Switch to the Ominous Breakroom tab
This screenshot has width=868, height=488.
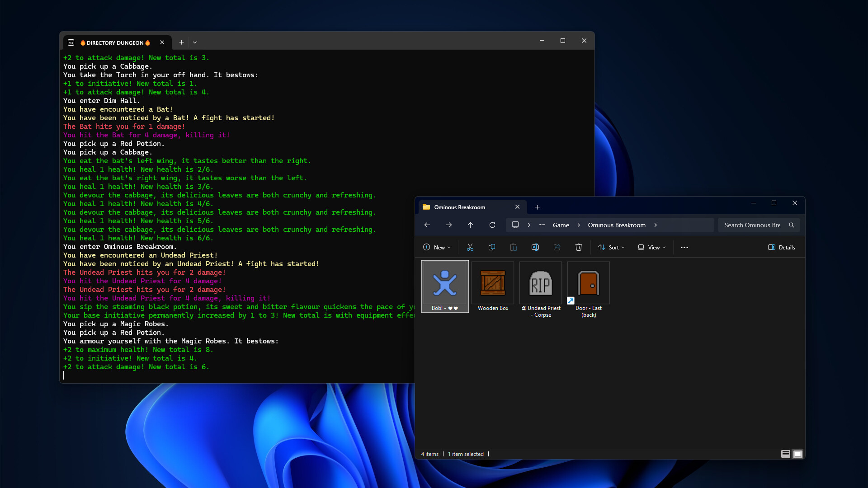[459, 207]
